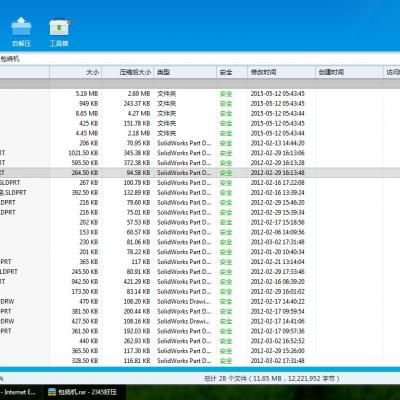Click modified time 2012-01-20 10:40:34

click(278, 252)
